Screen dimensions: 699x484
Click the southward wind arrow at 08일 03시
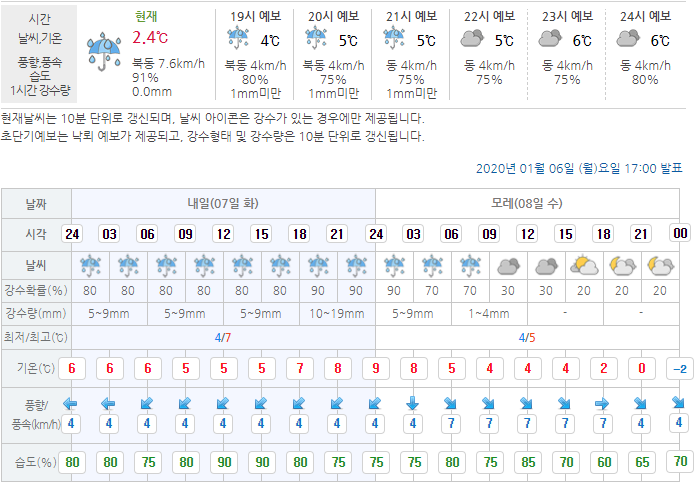(412, 404)
